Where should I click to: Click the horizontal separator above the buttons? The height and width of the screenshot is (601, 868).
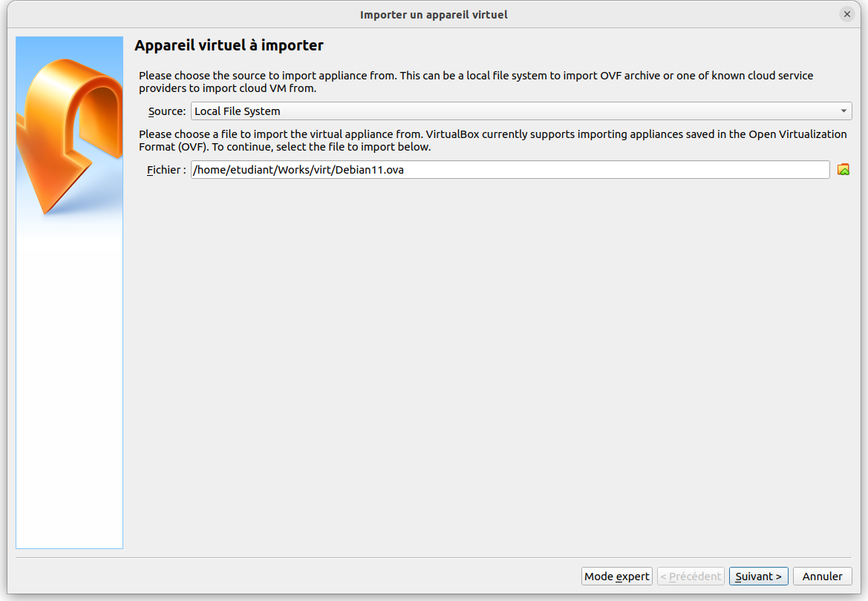[x=434, y=557]
